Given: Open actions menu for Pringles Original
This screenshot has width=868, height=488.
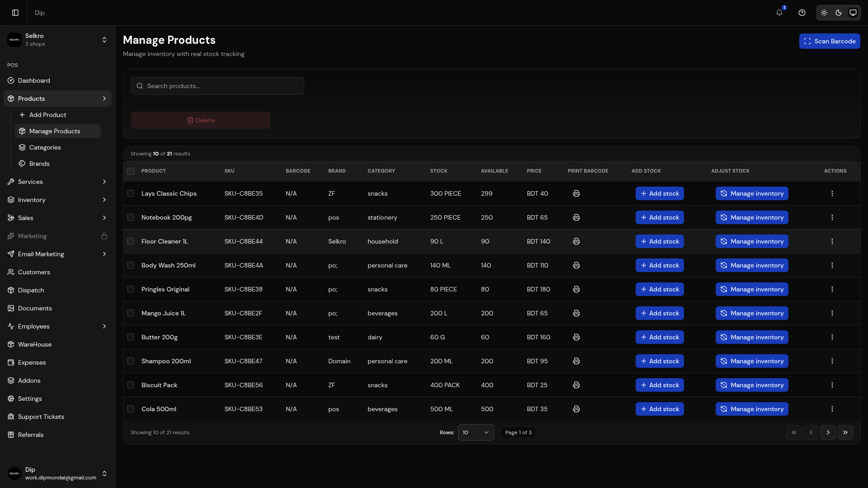Looking at the screenshot, I should click(832, 289).
